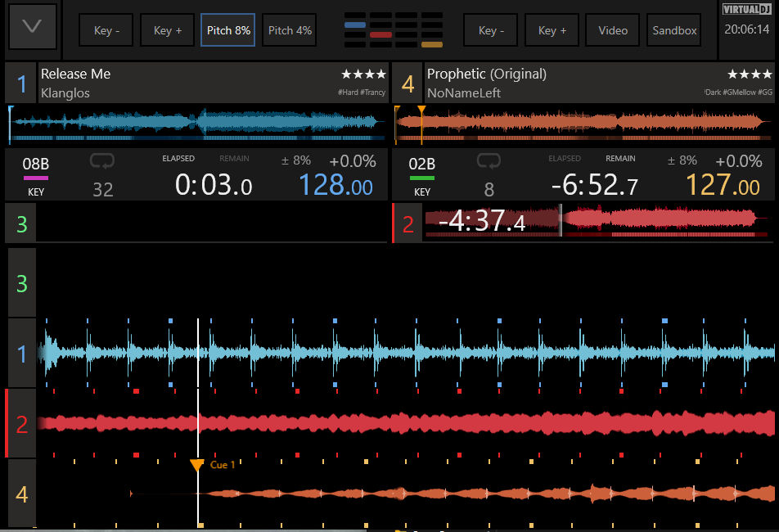The height and width of the screenshot is (532, 779).
Task: Click the 128.00 BPM display
Action: 335,185
